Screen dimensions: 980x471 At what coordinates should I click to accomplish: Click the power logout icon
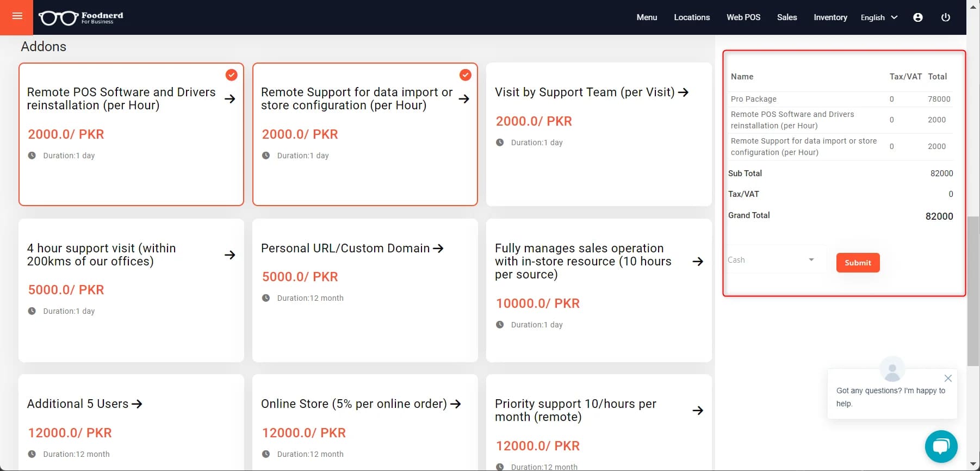(x=946, y=17)
